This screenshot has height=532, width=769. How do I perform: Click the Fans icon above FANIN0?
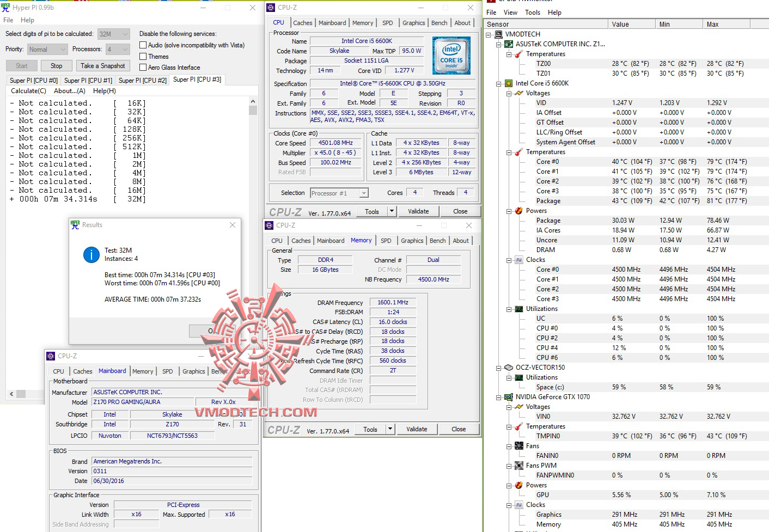pyautogui.click(x=518, y=446)
